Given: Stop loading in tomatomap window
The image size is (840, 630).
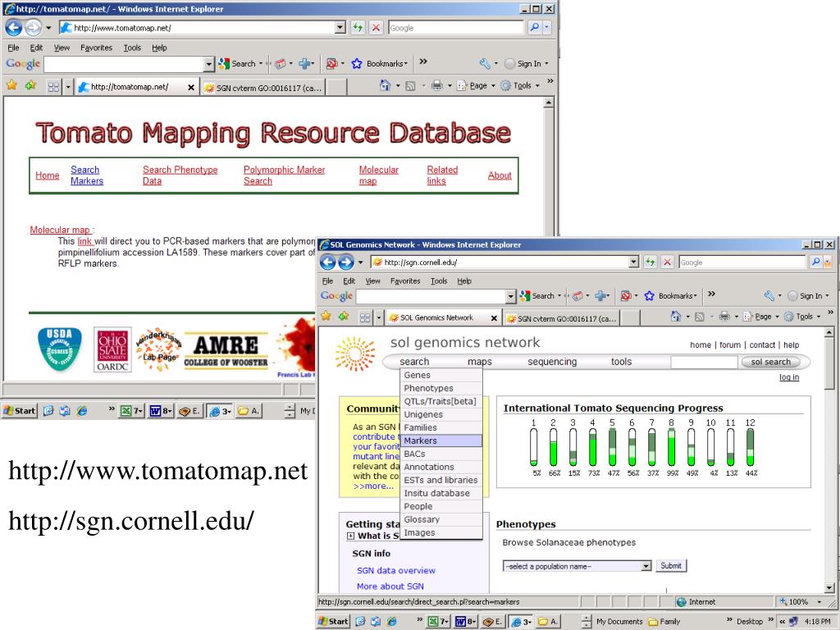Looking at the screenshot, I should coord(376,27).
